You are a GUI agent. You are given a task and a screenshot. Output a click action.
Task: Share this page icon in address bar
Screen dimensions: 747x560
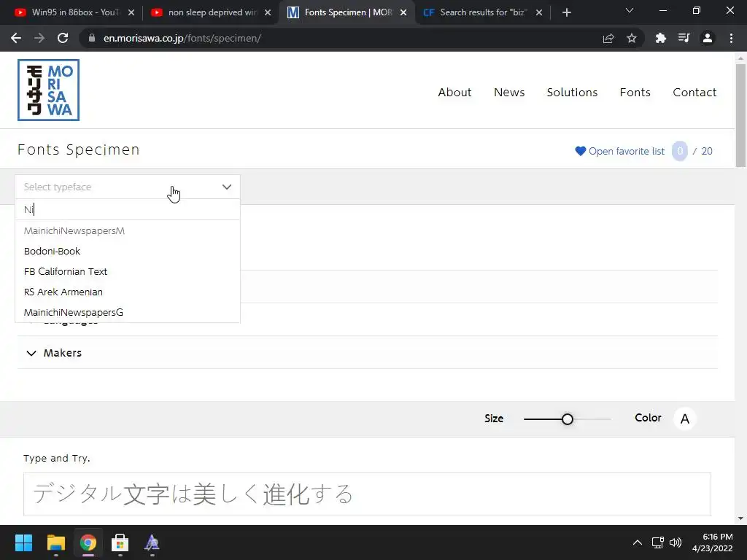pos(608,38)
